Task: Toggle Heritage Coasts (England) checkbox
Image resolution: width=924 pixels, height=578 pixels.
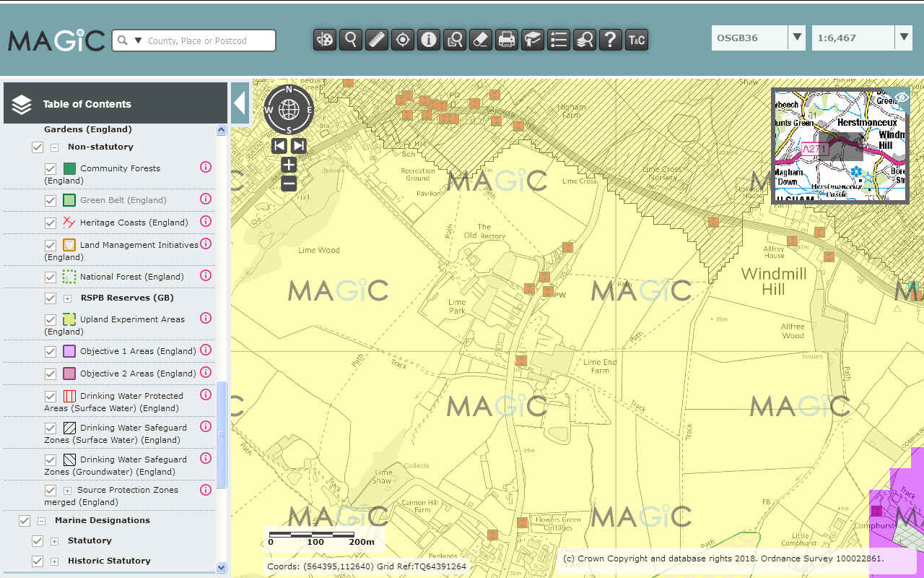Action: pyautogui.click(x=51, y=223)
